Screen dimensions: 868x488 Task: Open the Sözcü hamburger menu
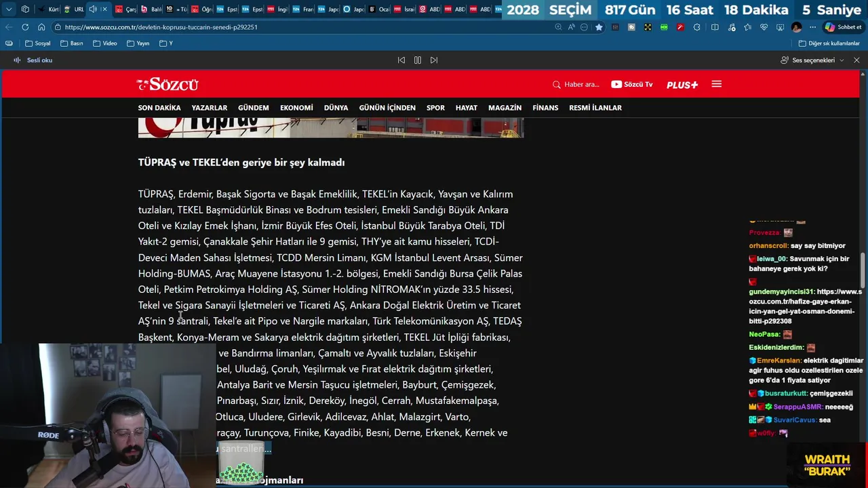717,84
